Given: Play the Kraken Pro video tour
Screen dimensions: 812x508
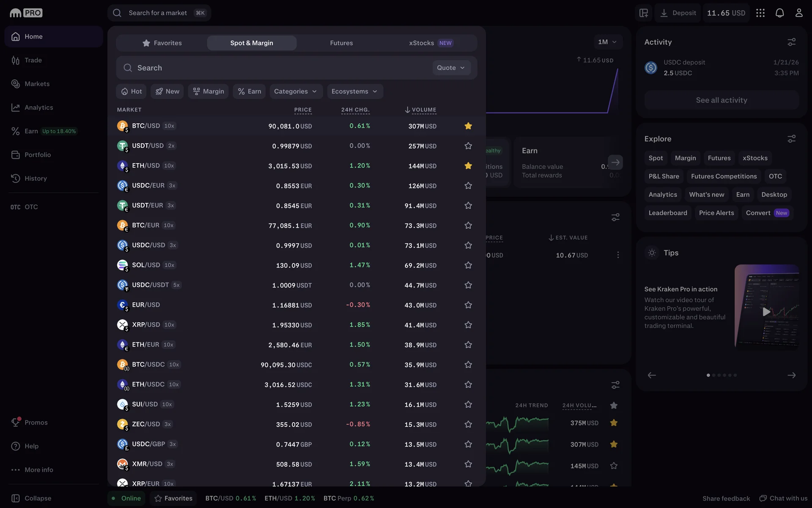Looking at the screenshot, I should coord(766,312).
